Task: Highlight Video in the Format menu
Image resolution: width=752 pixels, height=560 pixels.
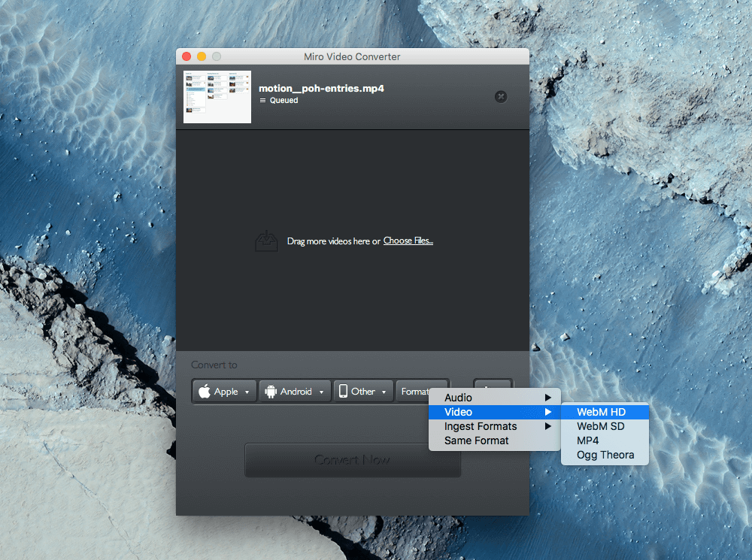Action: pos(460,412)
